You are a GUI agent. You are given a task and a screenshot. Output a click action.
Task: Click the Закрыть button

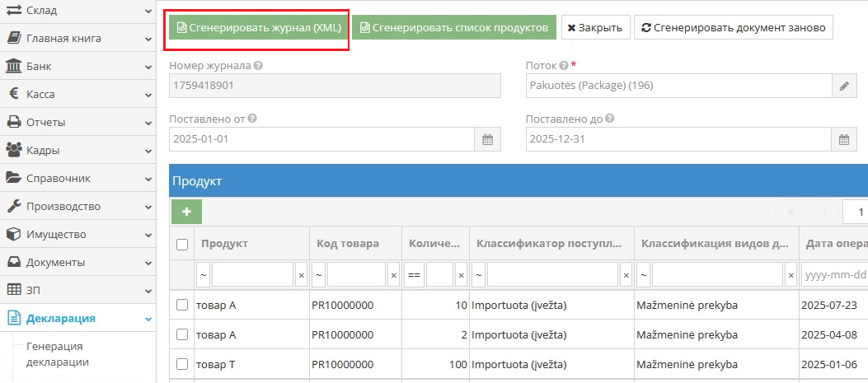tap(595, 27)
